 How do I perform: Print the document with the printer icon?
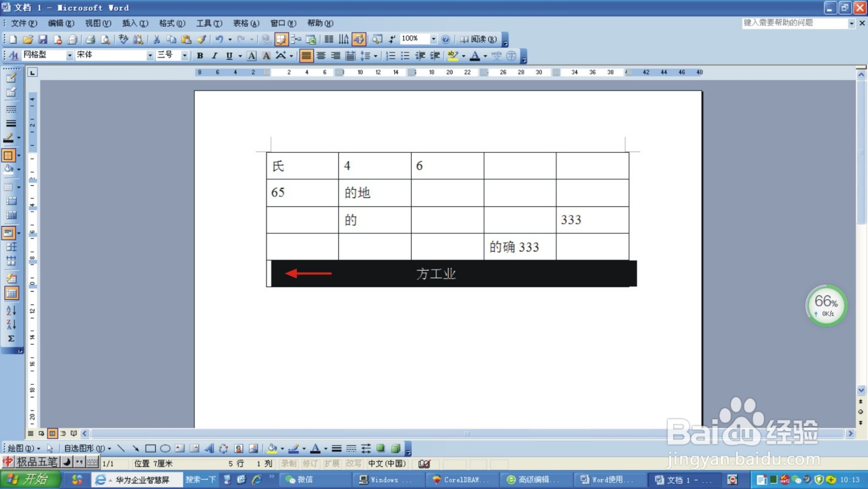[x=90, y=39]
